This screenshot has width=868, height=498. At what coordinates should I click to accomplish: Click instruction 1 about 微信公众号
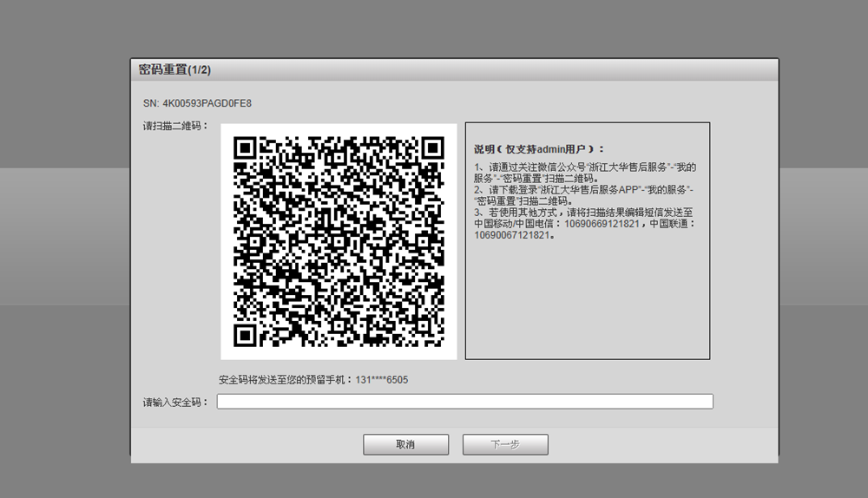coord(584,173)
